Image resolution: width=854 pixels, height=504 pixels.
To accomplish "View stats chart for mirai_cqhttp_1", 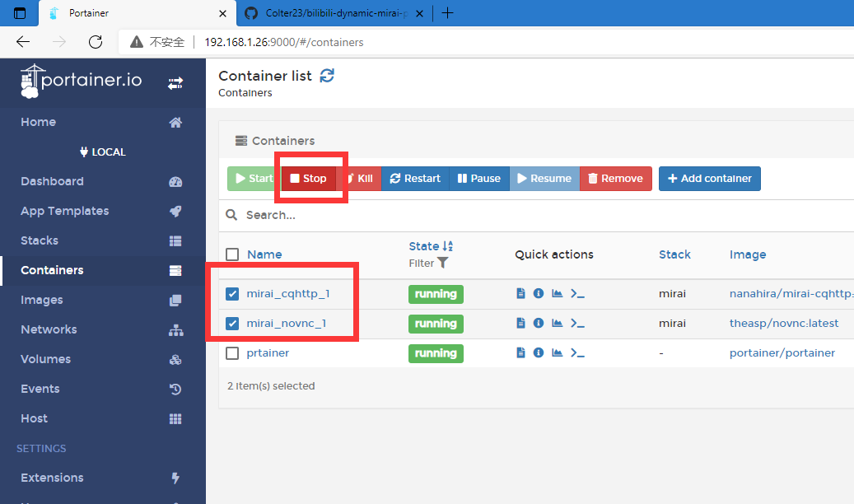I will [x=558, y=294].
